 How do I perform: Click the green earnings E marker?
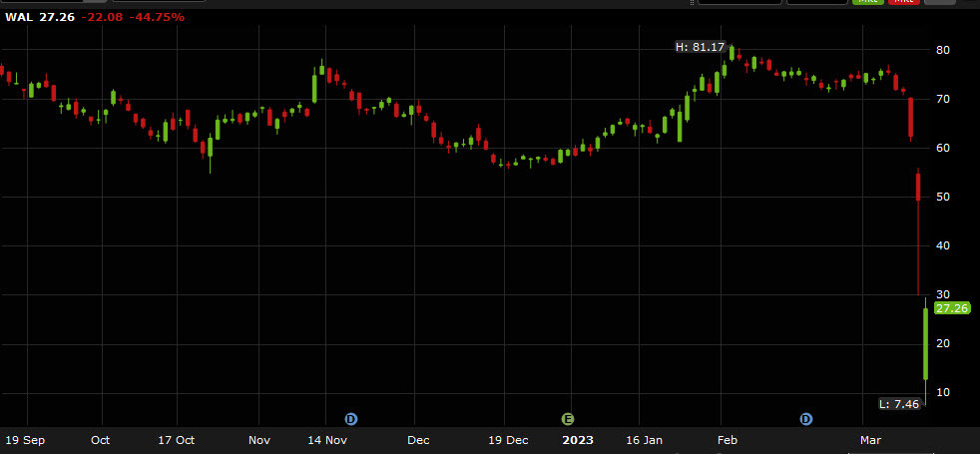pos(569,419)
